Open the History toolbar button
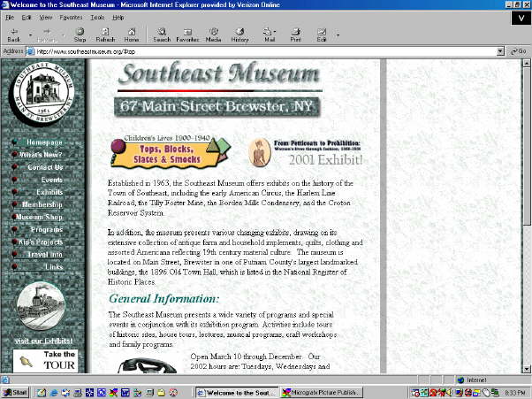Viewport: 532px width, 399px height. [239, 35]
